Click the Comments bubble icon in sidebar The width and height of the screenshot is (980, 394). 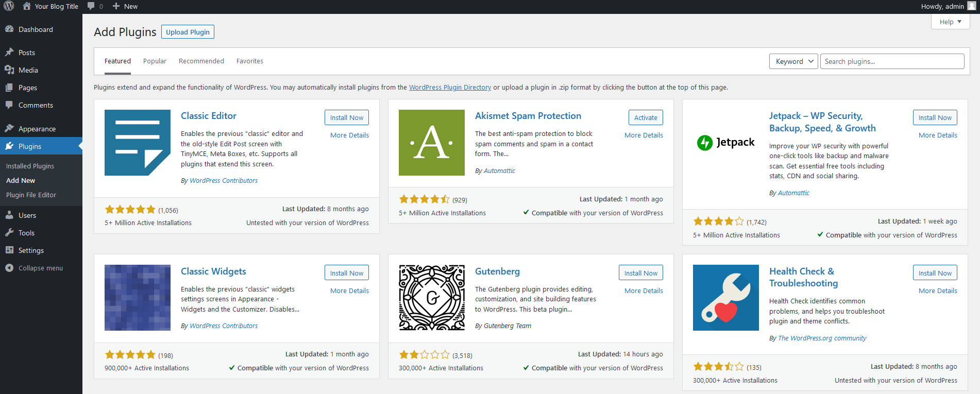tap(9, 105)
